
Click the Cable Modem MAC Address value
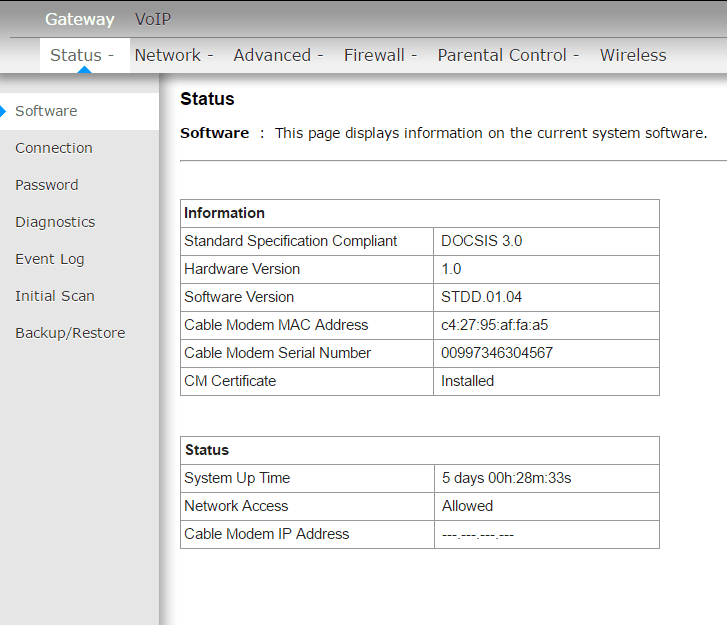494,325
